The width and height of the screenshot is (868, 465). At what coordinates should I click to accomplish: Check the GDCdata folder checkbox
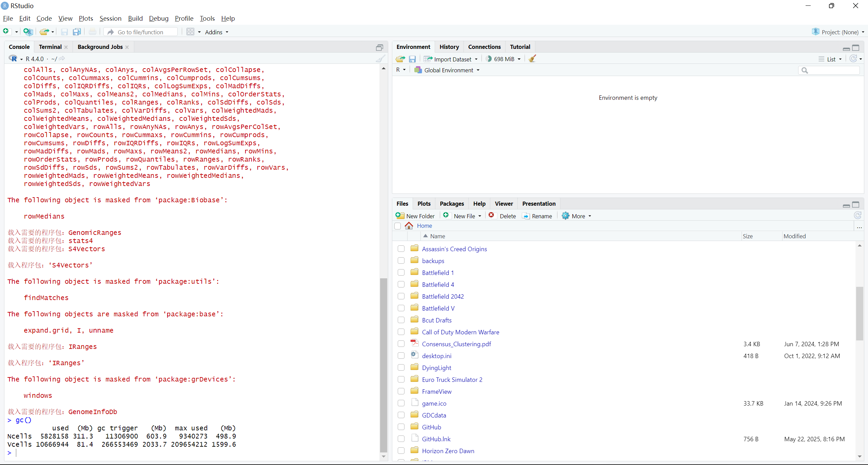[x=401, y=415]
